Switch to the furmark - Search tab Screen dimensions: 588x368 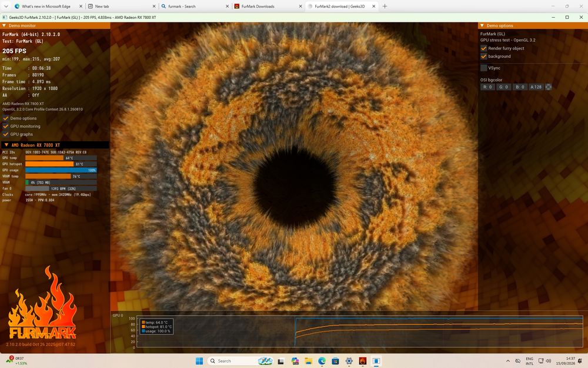point(195,6)
